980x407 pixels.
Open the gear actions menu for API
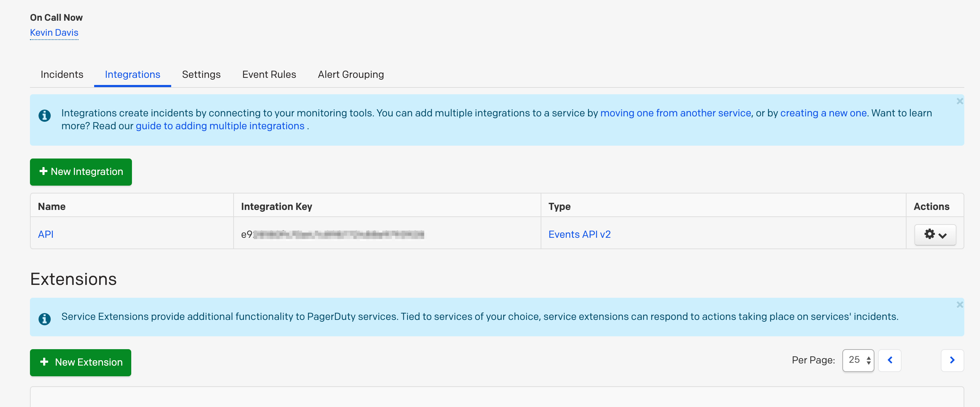[x=935, y=235]
